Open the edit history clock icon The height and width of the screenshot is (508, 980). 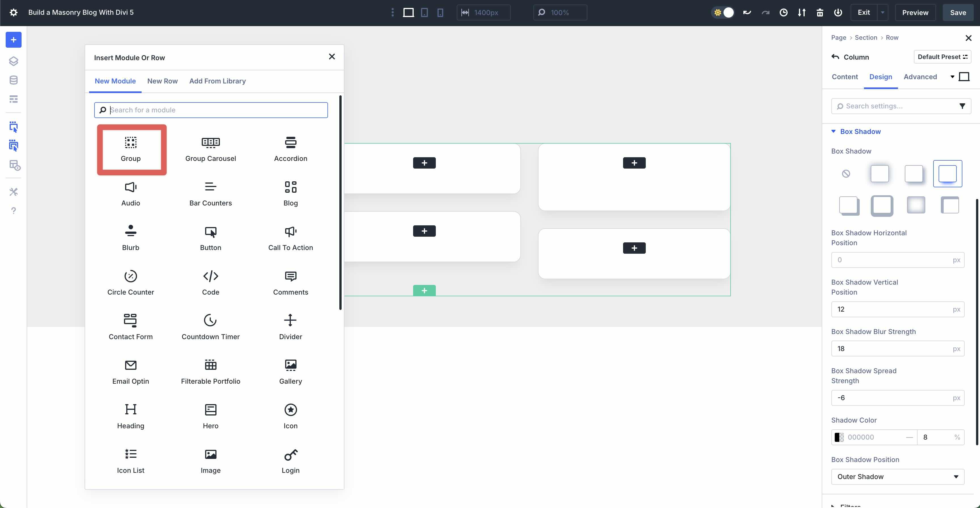[x=784, y=12]
